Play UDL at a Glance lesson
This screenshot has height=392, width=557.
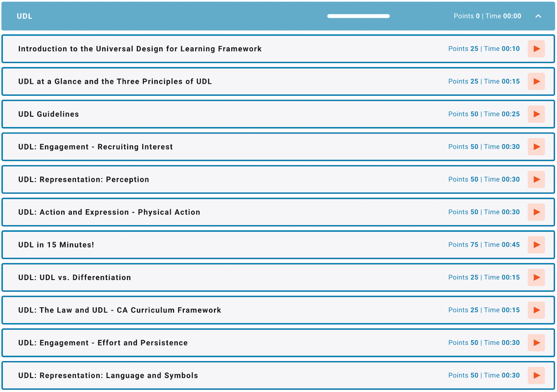[536, 81]
